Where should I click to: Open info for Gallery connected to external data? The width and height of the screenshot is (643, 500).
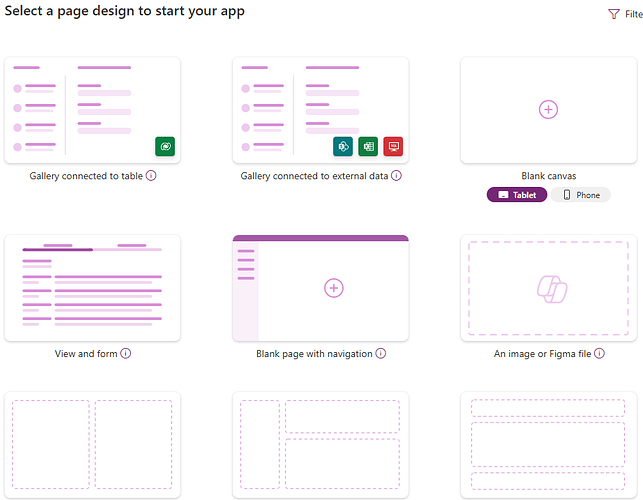(396, 176)
